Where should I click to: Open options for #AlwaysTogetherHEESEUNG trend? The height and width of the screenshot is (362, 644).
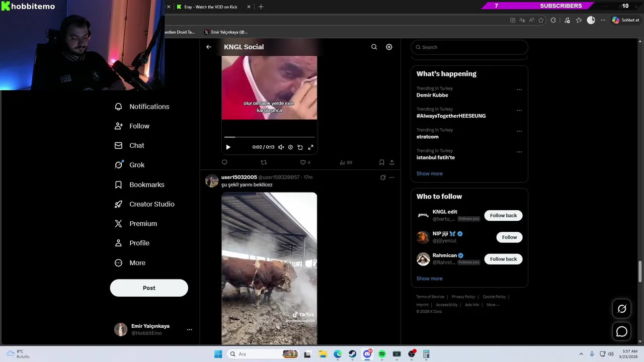click(519, 110)
